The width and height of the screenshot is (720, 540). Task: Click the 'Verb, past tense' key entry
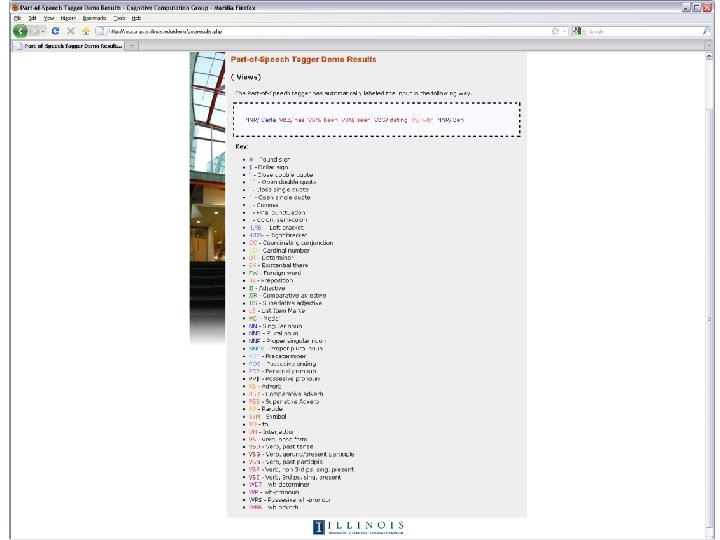281,446
